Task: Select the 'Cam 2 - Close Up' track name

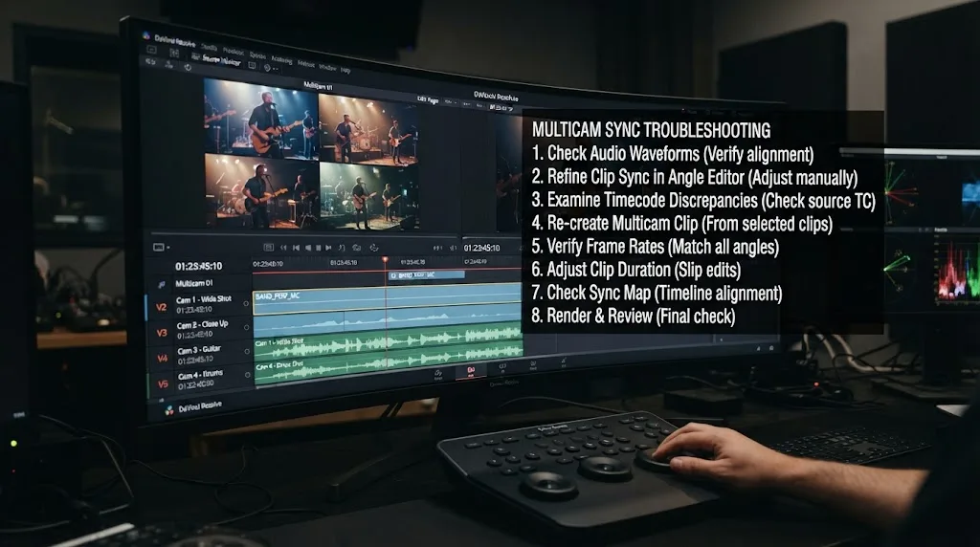Action: click(x=203, y=325)
